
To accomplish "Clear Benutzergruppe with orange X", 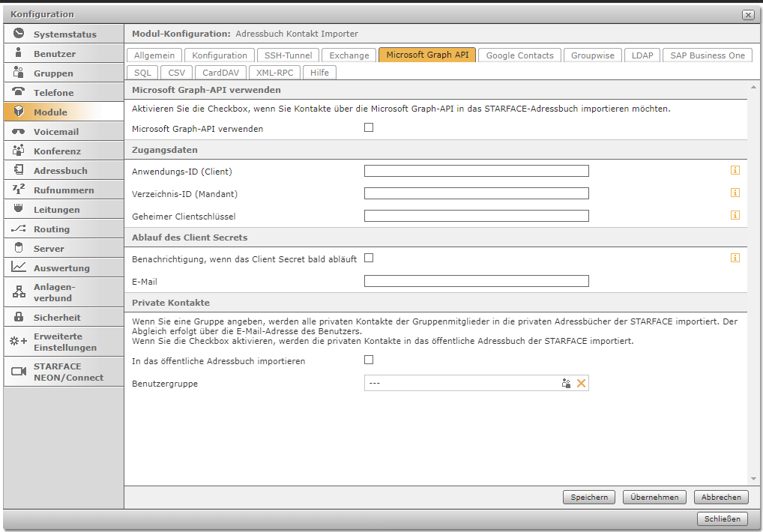I will pyautogui.click(x=581, y=383).
